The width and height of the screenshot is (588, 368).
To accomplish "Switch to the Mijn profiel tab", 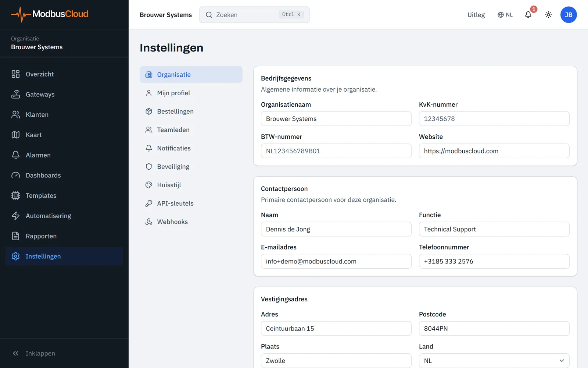I will click(191, 93).
